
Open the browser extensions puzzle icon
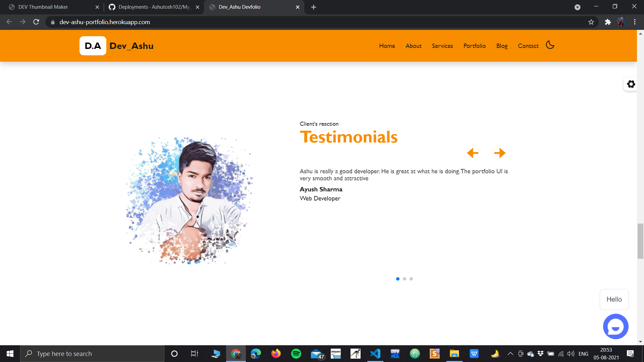[x=608, y=22]
